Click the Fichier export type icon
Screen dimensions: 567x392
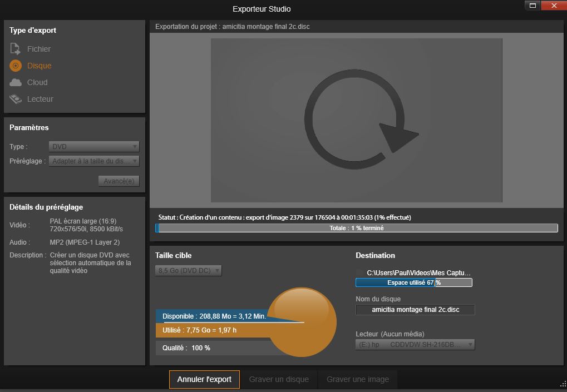[x=16, y=49]
